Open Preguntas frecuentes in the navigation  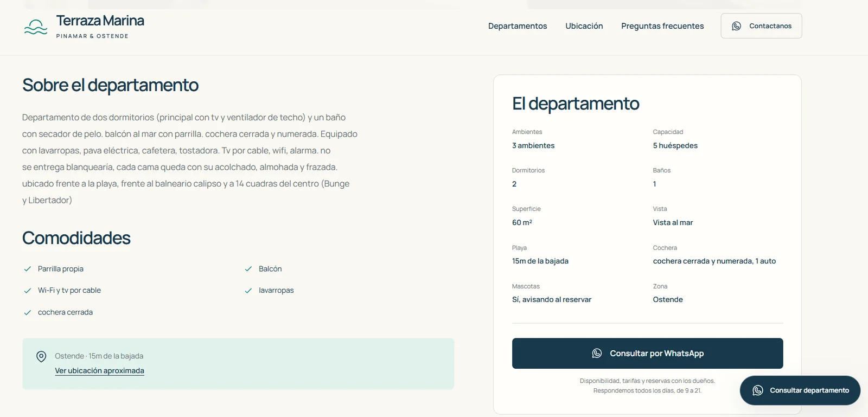[662, 26]
